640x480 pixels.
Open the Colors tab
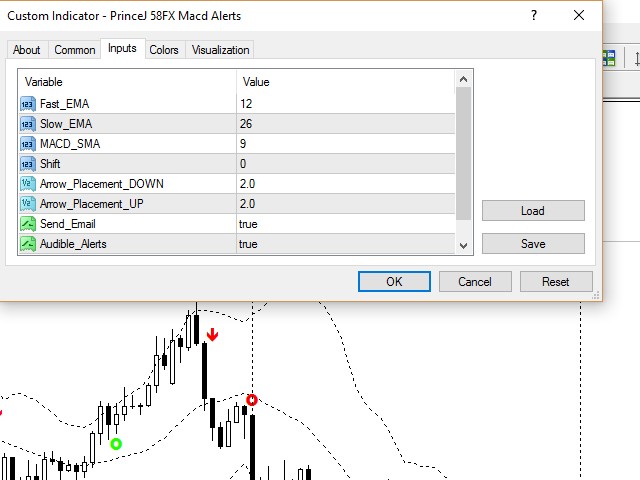tap(164, 50)
